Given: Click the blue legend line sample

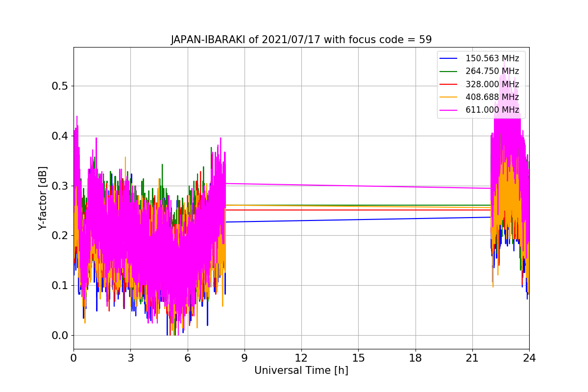Looking at the screenshot, I should point(448,58).
